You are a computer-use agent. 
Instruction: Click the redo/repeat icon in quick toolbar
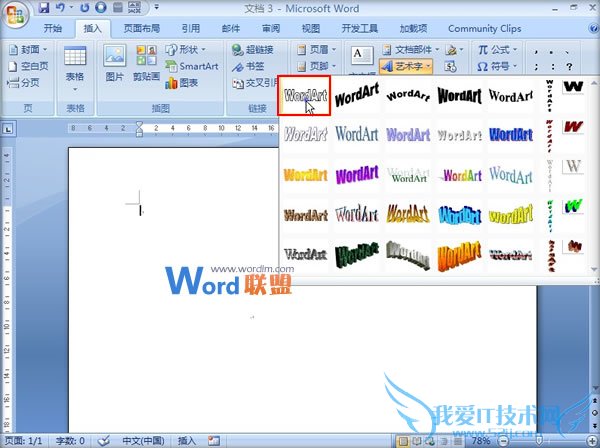[x=85, y=7]
